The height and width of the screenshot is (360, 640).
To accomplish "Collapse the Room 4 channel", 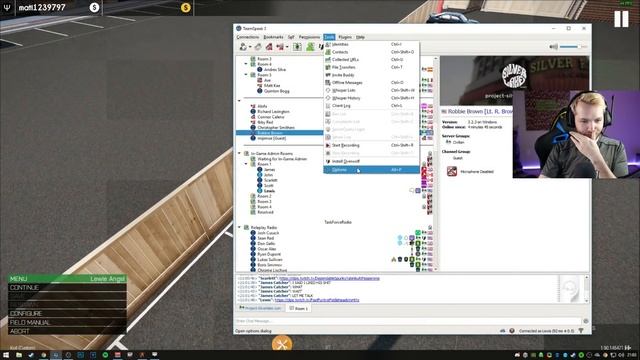I will tap(246, 64).
